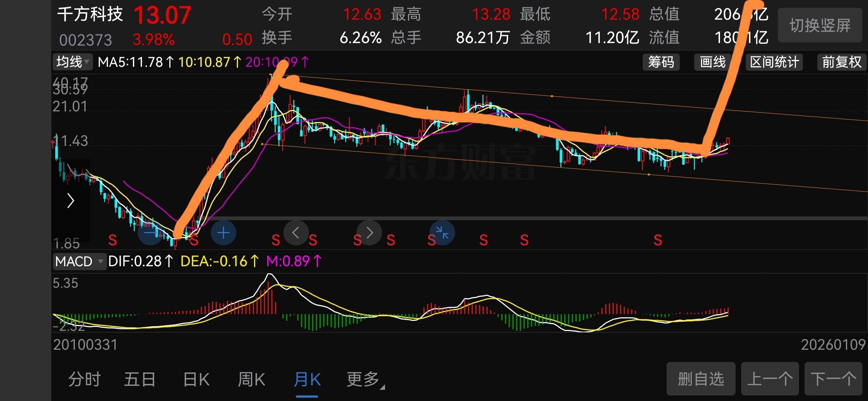The height and width of the screenshot is (401, 868).
Task: Open MACD indicator dropdown
Action: (x=79, y=261)
